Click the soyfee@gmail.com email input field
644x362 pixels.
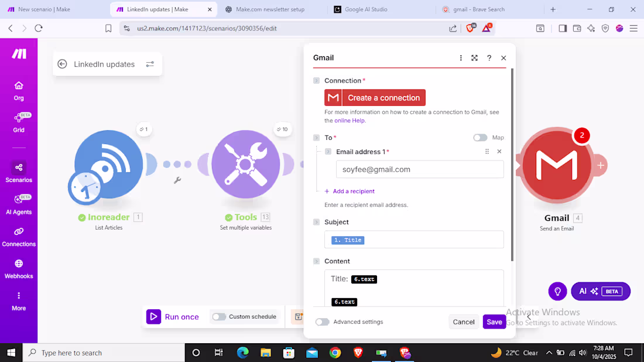(x=420, y=169)
